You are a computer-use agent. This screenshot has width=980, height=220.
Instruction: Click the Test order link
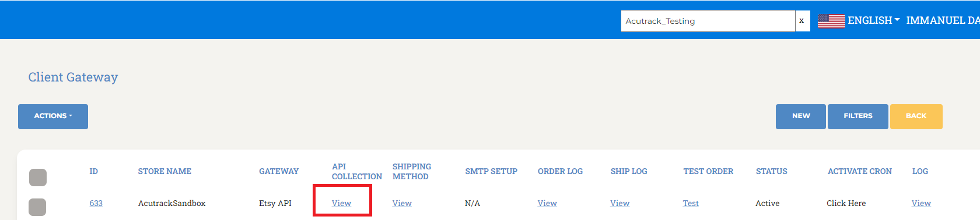pos(691,203)
